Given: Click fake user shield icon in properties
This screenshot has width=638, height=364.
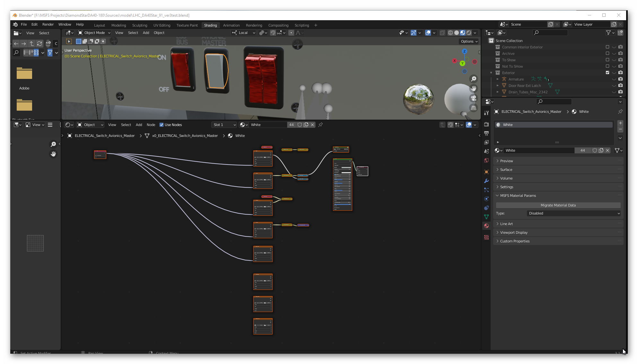Looking at the screenshot, I should 595,150.
